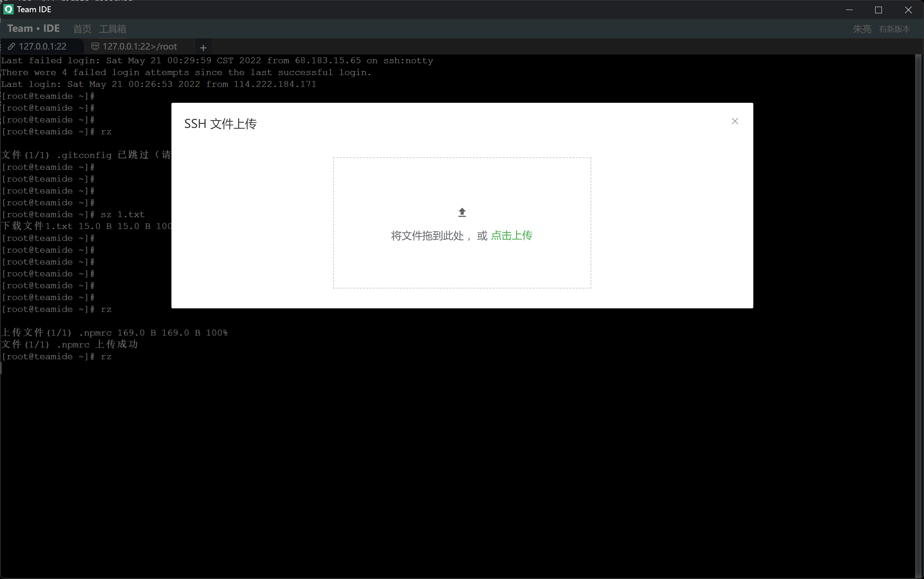Close the SSH 文件上传 dialog with the X icon
The image size is (924, 579).
(x=734, y=121)
